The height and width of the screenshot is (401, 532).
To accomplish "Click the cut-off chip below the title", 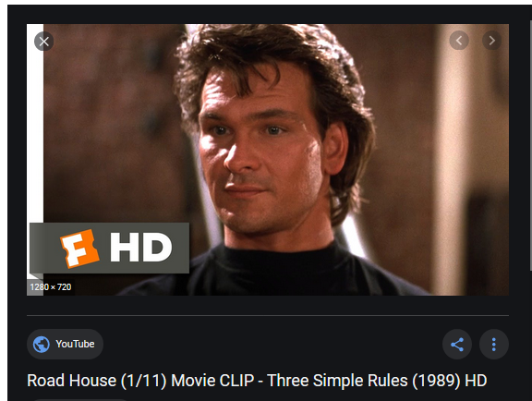I will coord(79,400).
